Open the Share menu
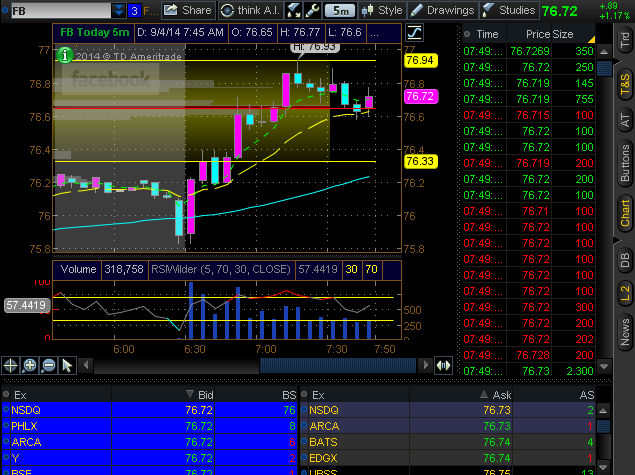The width and height of the screenshot is (635, 475). (188, 10)
